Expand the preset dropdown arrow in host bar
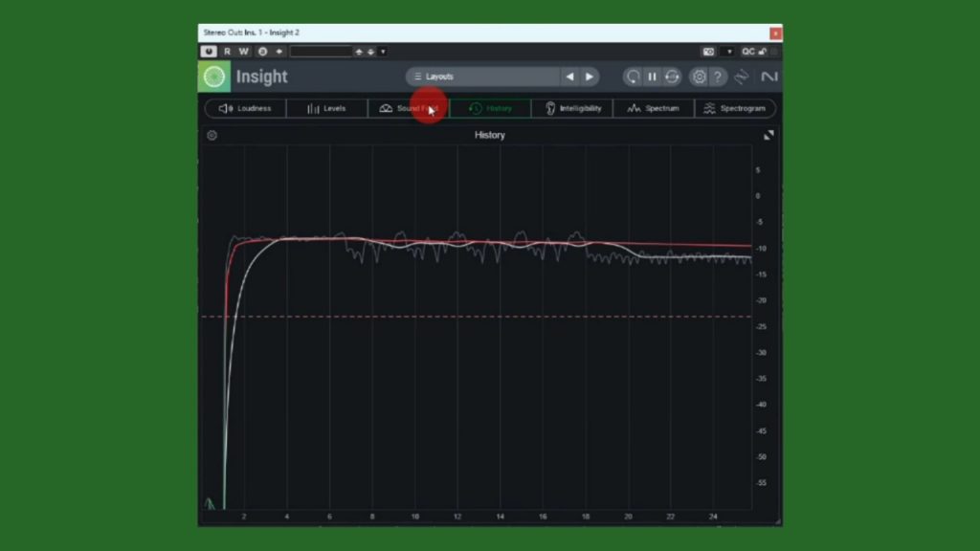 click(383, 52)
